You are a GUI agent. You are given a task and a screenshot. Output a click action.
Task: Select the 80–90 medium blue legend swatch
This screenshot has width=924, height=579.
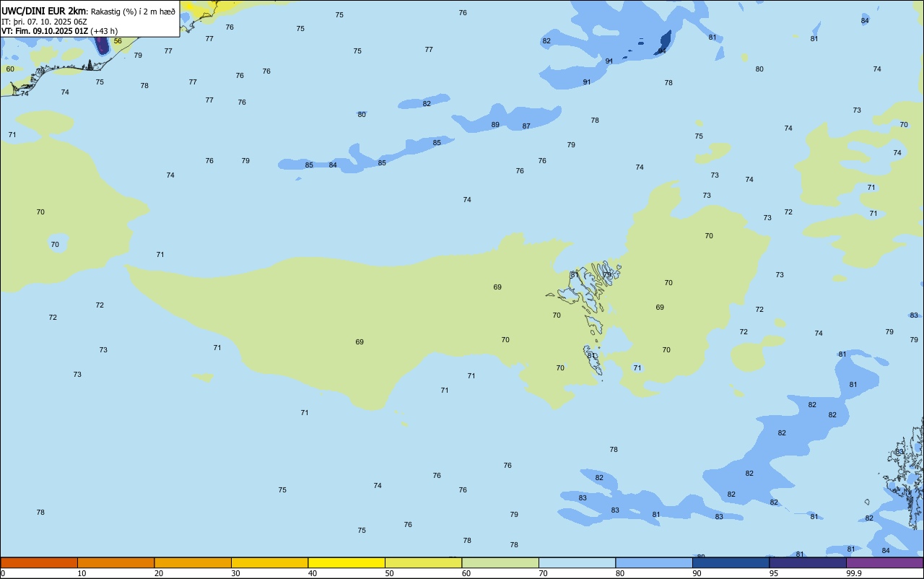pos(654,562)
